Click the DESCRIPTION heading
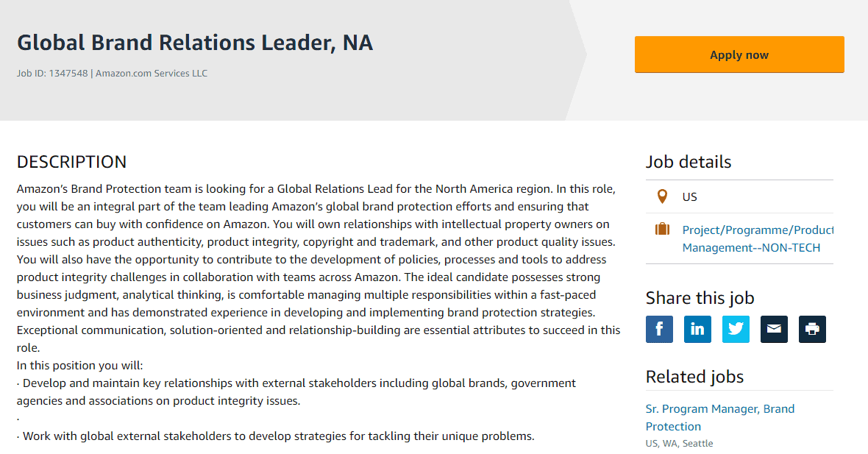 pos(71,162)
